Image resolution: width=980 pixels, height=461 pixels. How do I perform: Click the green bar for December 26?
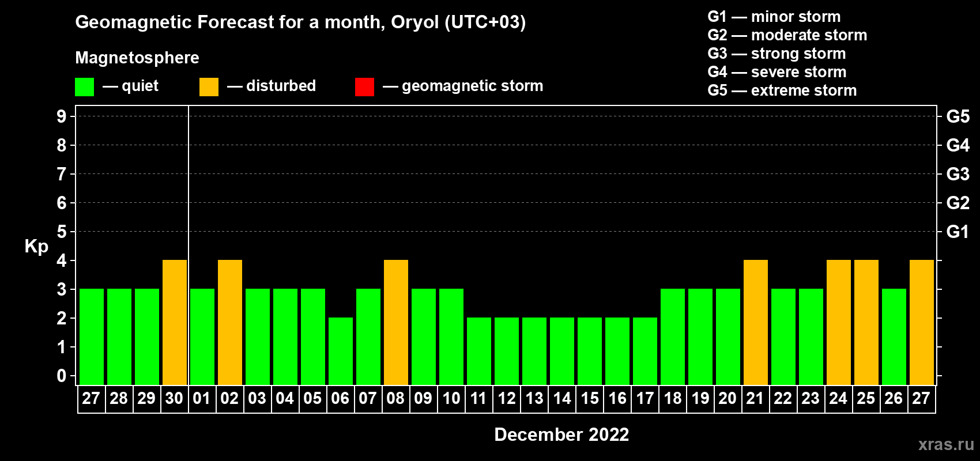click(894, 337)
